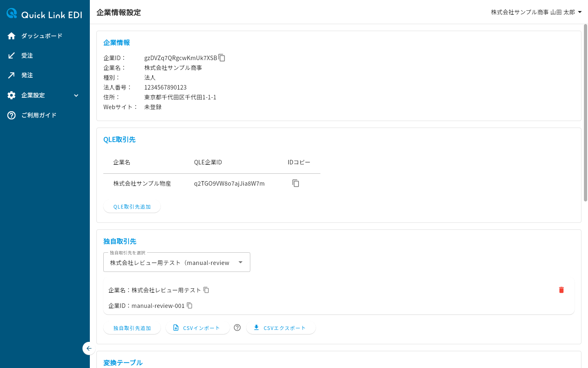The width and height of the screenshot is (588, 368).
Task: Open the 株式会社サンプル商事 山田 太郎 user menu
Action: click(x=536, y=12)
